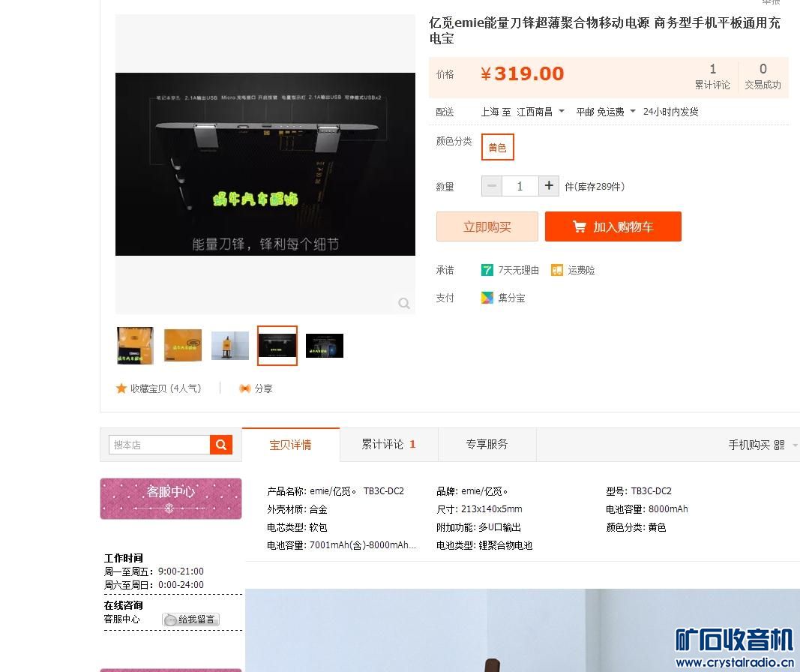Viewport: 800px width, 672px height.
Task: Click the 给我留言 leave message button
Action: [191, 619]
